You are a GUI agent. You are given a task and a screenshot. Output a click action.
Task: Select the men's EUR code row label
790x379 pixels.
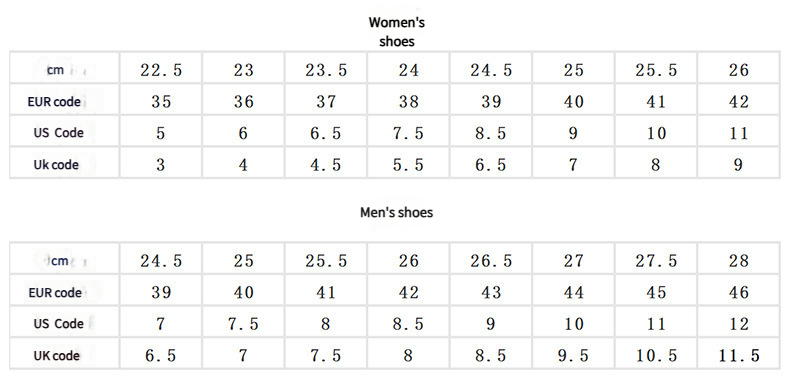55,293
